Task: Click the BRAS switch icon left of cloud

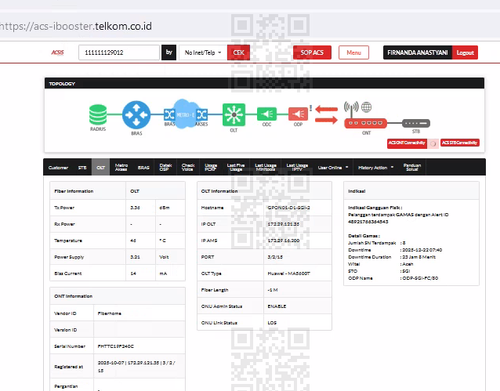Action: 169,115
